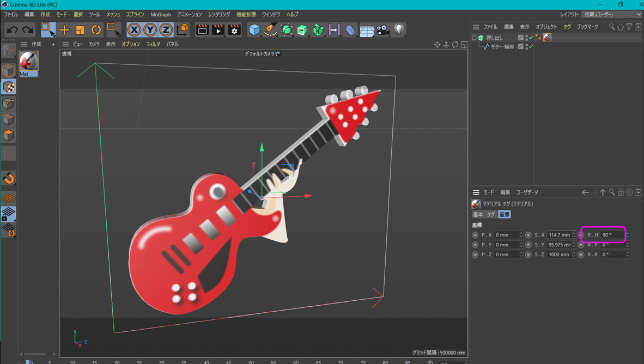Select the Mat material thumbnail
This screenshot has width=644, height=364.
[x=29, y=61]
